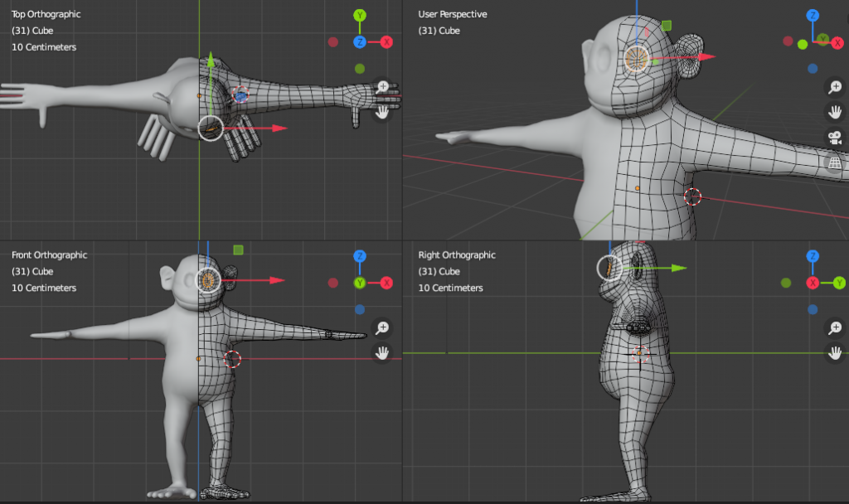Select negative Z dot in Right Orthographic gizmo

[x=813, y=310]
